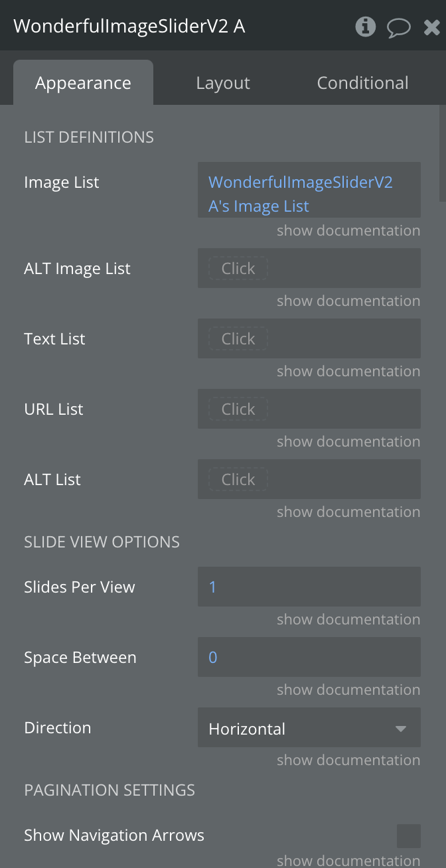
Task: Show documentation for Slides Per View
Action: [x=348, y=620]
